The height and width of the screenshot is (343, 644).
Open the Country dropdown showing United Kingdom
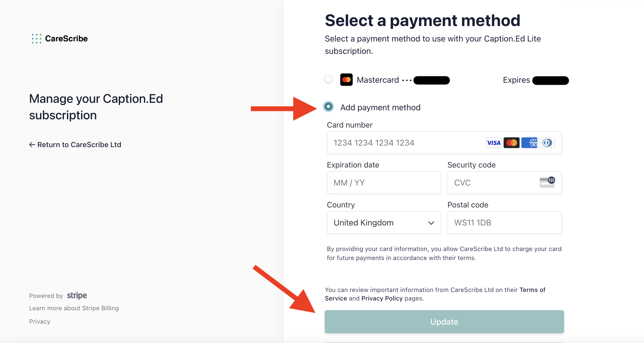(384, 223)
